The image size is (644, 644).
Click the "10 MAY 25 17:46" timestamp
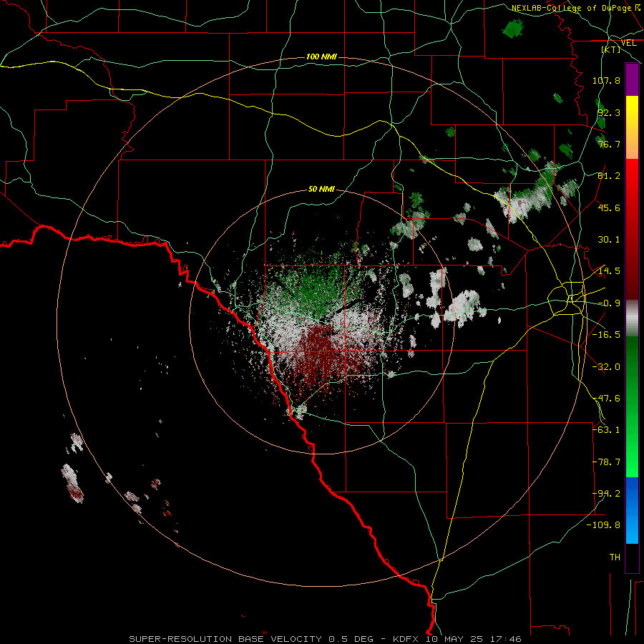pos(472,639)
